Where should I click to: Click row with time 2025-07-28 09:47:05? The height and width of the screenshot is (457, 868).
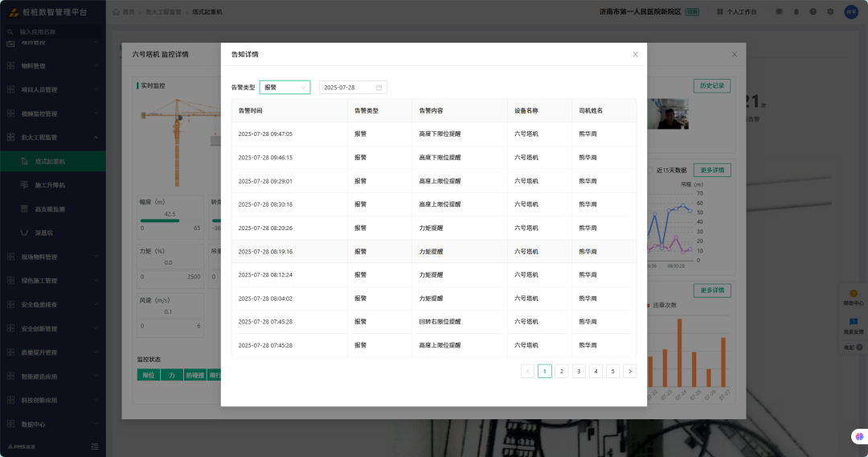tap(434, 134)
